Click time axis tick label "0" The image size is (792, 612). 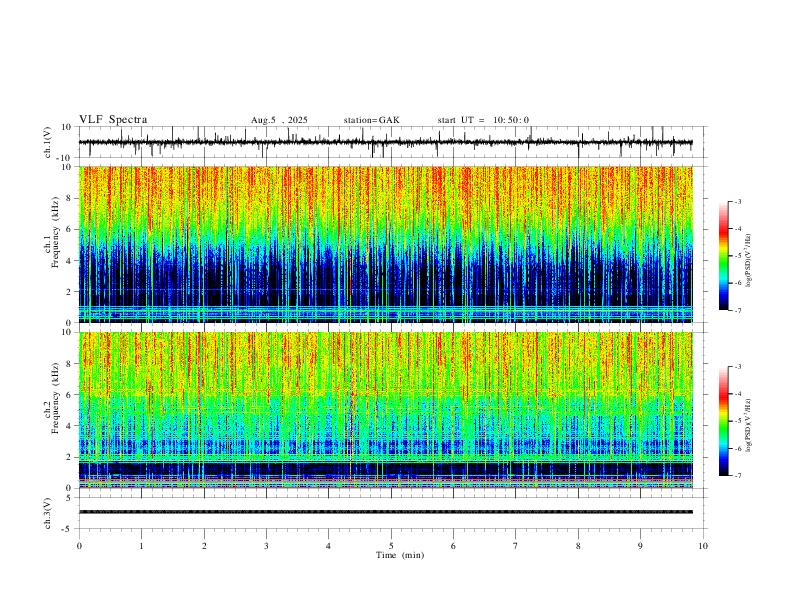tap(79, 546)
